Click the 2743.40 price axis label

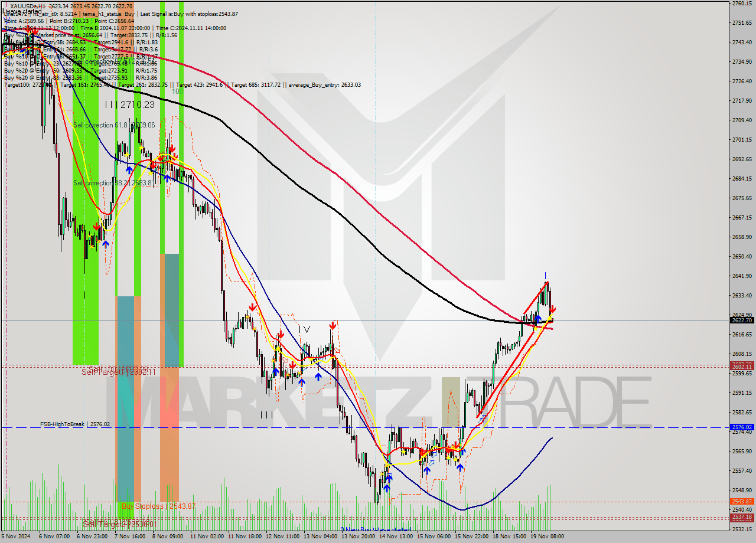pos(742,42)
